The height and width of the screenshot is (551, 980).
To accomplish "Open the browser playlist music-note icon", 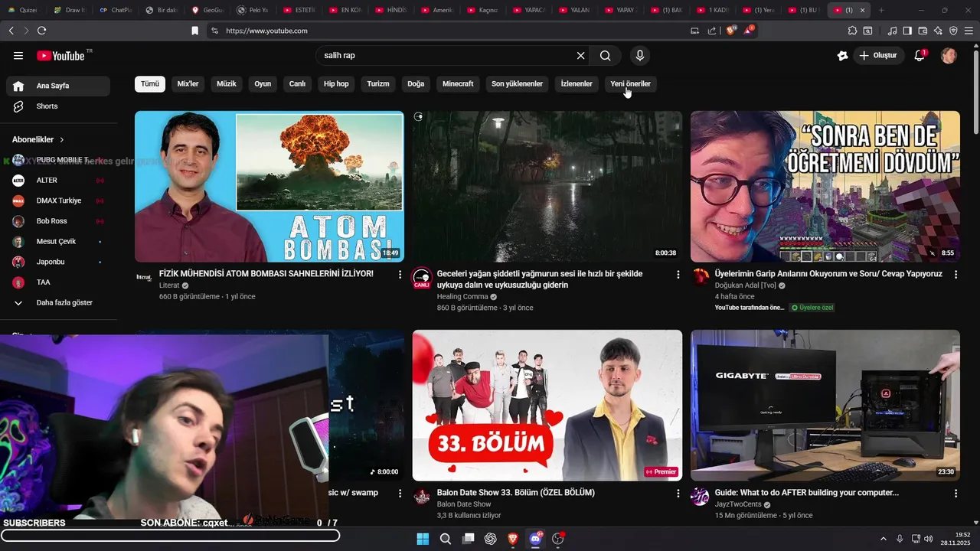I will (x=892, y=31).
